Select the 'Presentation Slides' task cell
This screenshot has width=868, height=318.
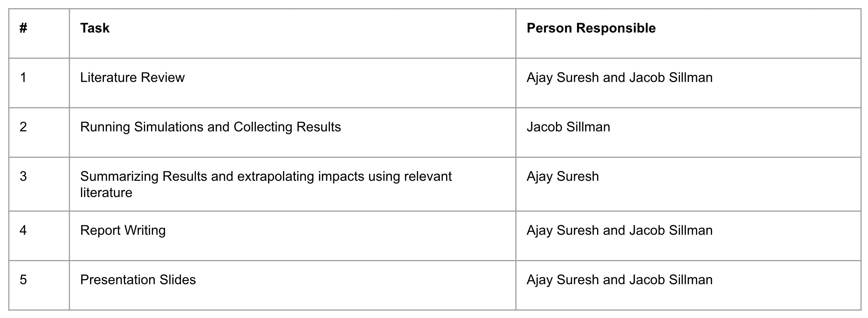(137, 280)
